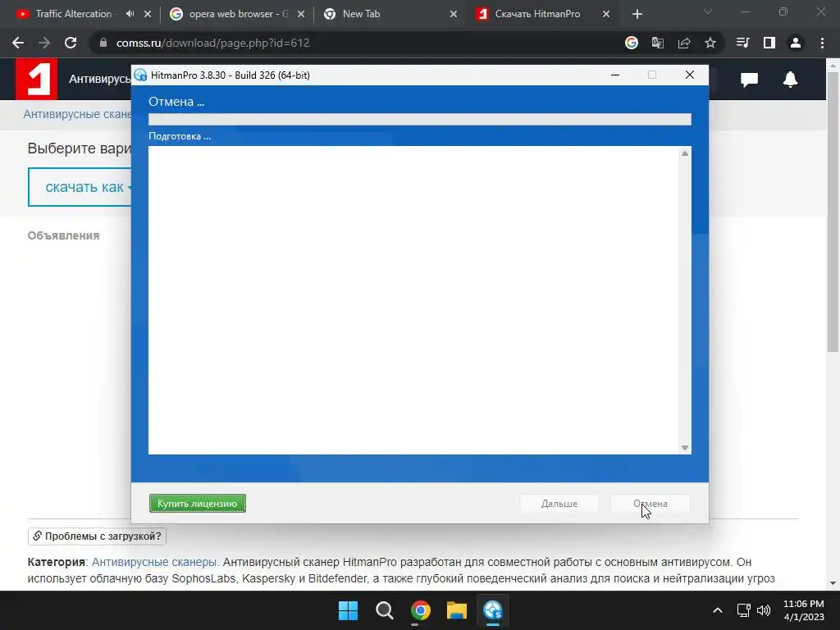Viewport: 840px width, 630px height.
Task: Click the site security lock icon
Action: [103, 43]
